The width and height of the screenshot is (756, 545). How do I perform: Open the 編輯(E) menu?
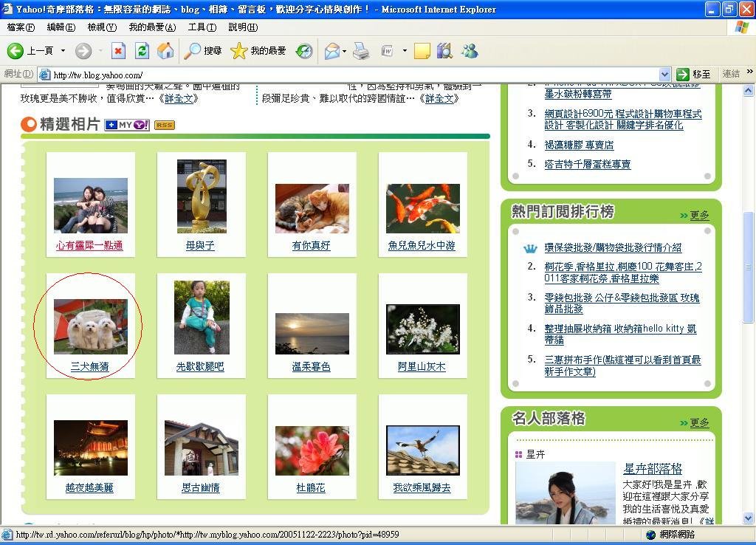tap(61, 27)
